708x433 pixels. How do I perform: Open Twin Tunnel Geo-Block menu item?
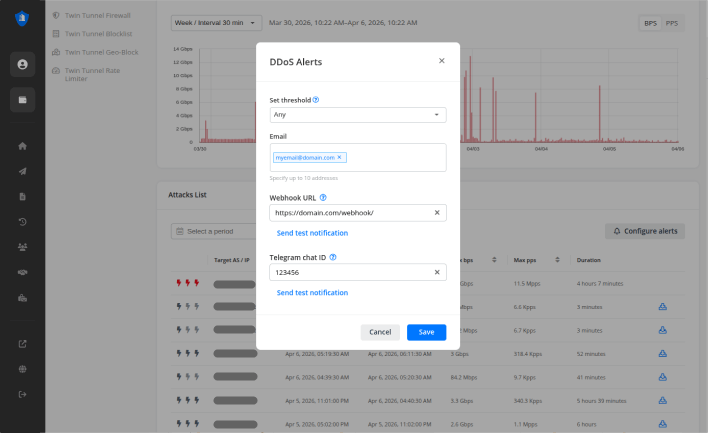103,51
